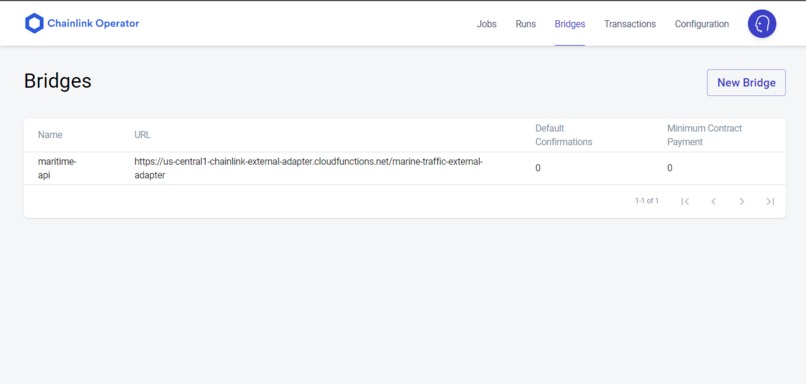The height and width of the screenshot is (384, 806).
Task: Click the Chainlink Operator title link
Action: [x=93, y=23]
